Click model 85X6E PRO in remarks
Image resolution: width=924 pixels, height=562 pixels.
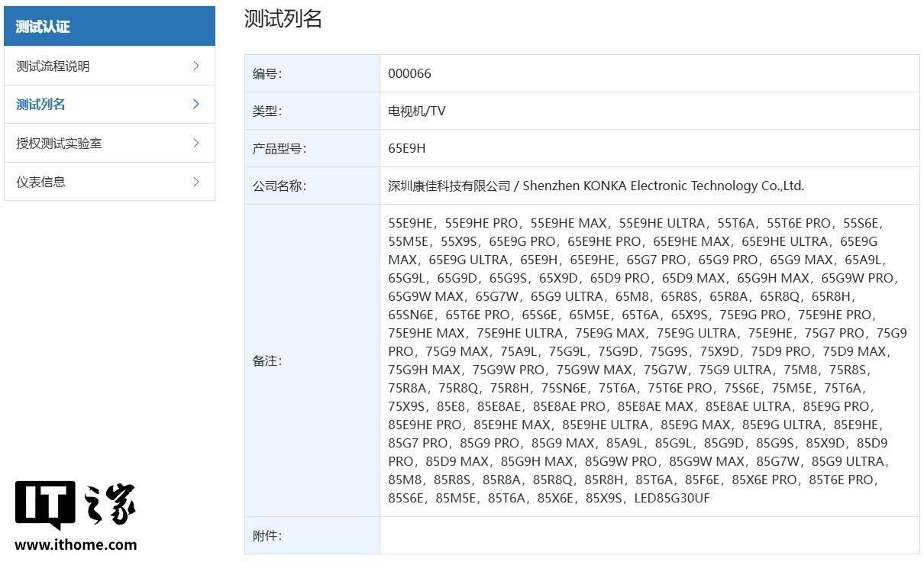point(764,480)
